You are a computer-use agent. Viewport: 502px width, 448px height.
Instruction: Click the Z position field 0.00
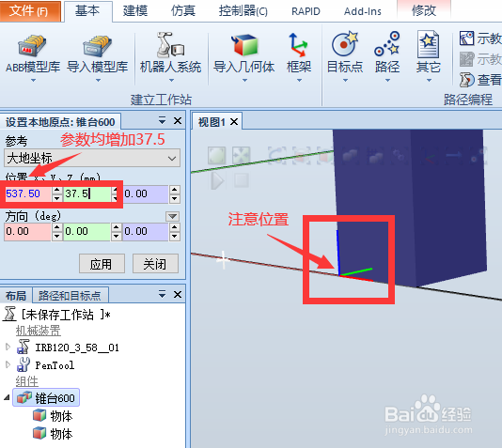[x=146, y=193]
